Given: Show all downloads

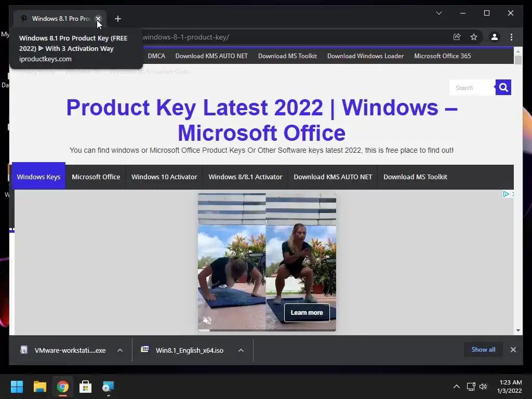Looking at the screenshot, I should pos(483,350).
